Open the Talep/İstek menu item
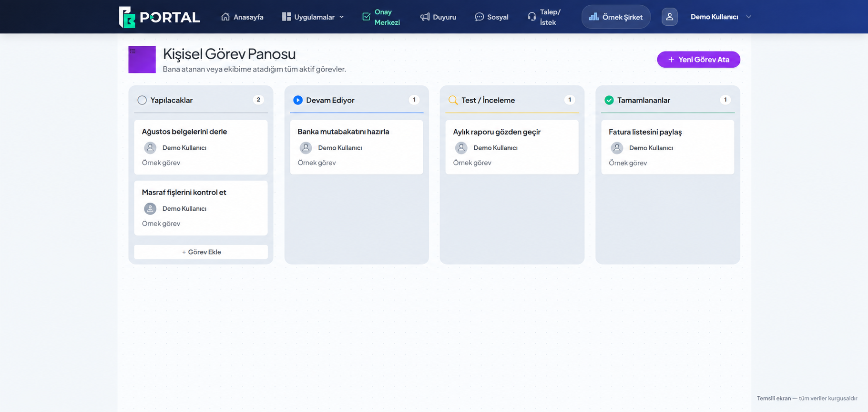This screenshot has height=412, width=868. (544, 17)
